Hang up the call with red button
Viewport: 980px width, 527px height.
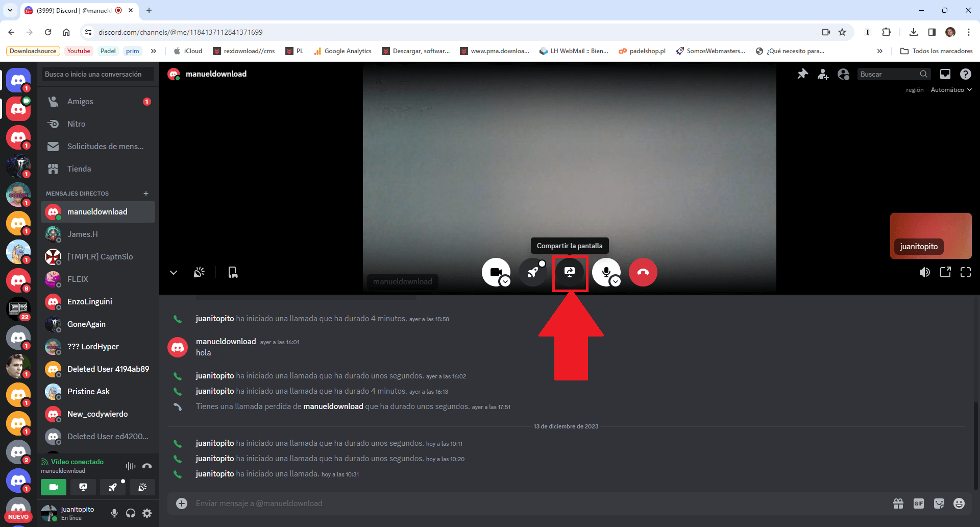point(643,272)
